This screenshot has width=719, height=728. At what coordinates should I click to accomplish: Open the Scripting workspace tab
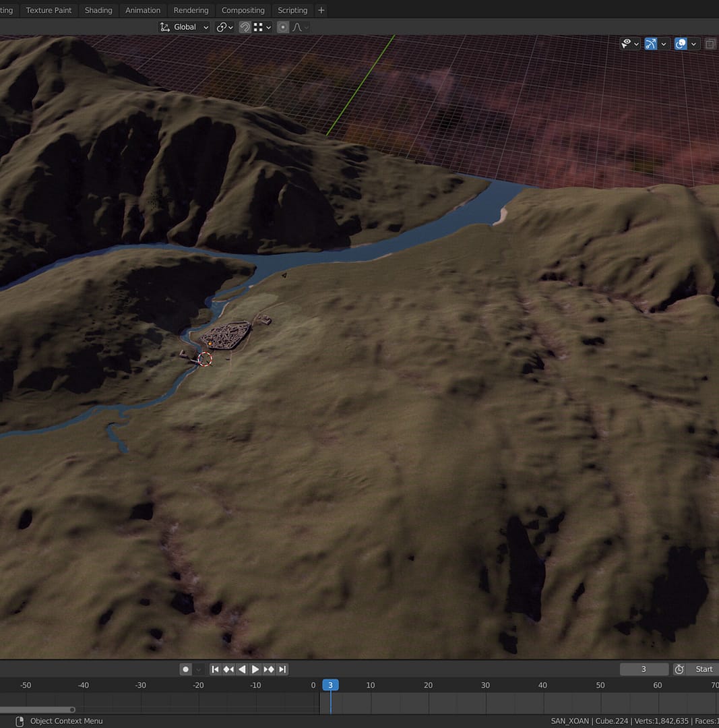click(292, 10)
